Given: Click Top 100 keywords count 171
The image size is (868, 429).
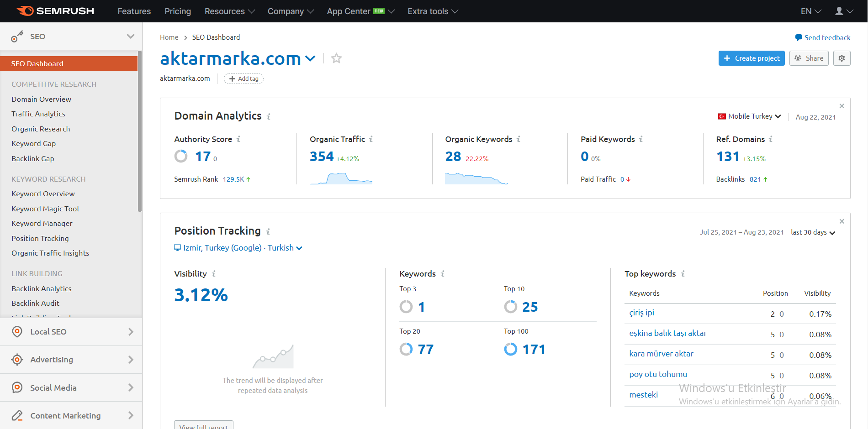Looking at the screenshot, I should click(x=534, y=350).
